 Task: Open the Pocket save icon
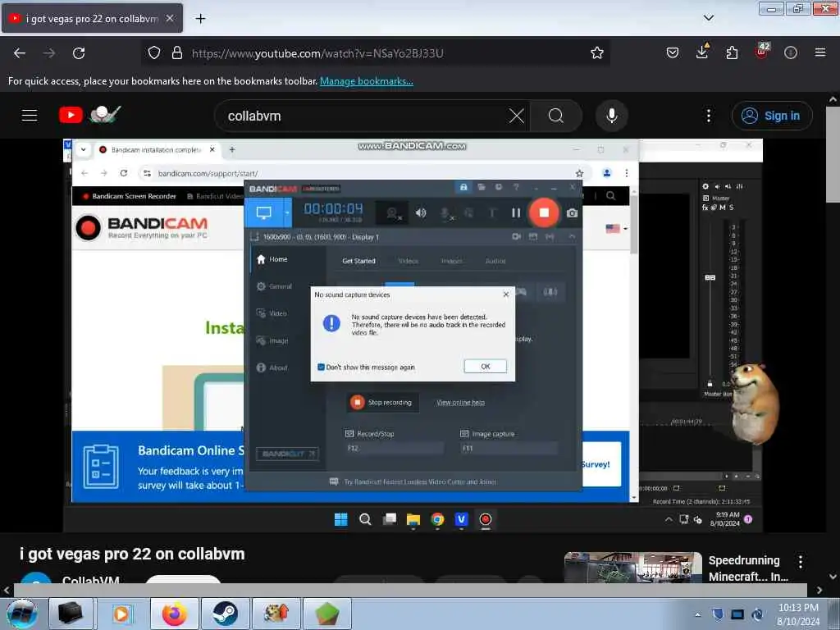[x=673, y=52]
